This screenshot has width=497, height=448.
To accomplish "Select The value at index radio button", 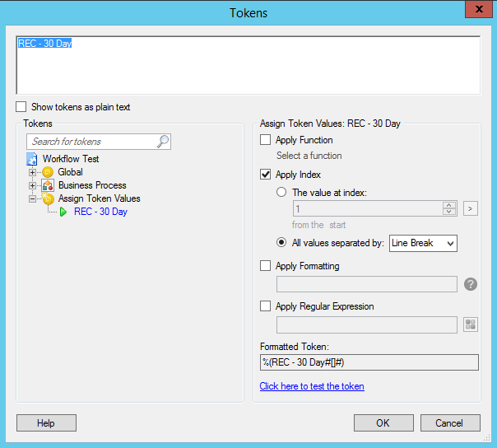I will point(281,192).
